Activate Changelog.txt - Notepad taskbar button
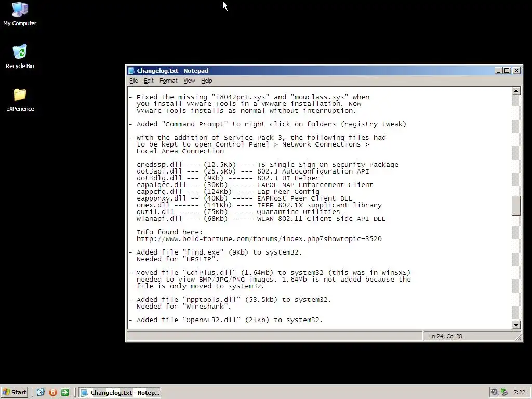532x399 pixels. tap(120, 393)
